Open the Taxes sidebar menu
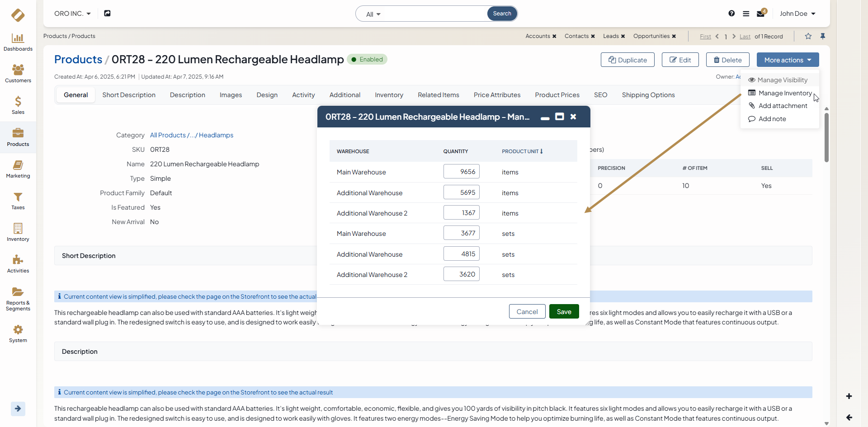 [18, 201]
